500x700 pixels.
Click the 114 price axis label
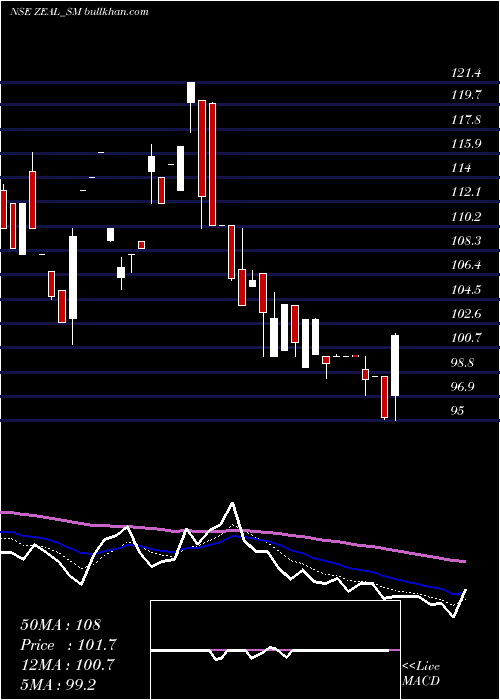[461, 168]
